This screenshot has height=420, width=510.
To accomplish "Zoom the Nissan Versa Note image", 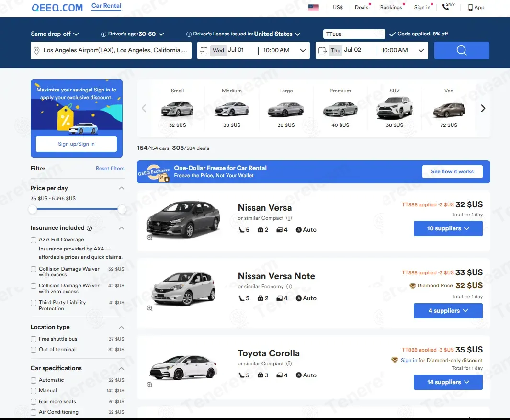I will point(149,308).
